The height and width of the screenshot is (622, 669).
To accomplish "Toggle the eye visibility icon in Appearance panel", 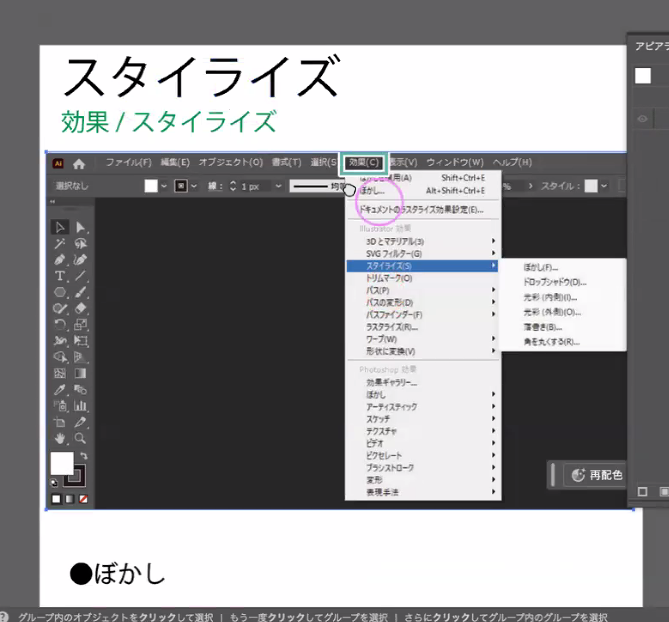I will pyautogui.click(x=643, y=119).
